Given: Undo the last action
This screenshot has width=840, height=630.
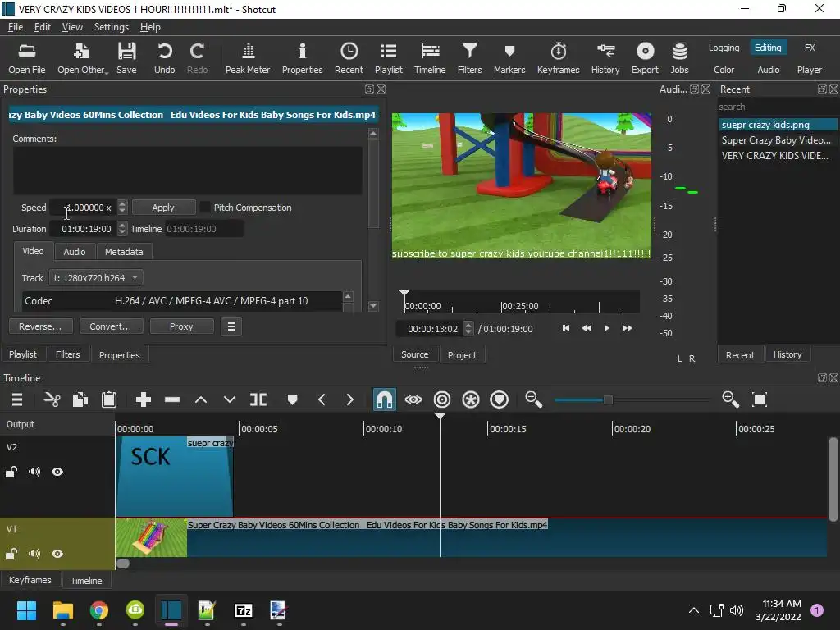Looking at the screenshot, I should [x=164, y=58].
